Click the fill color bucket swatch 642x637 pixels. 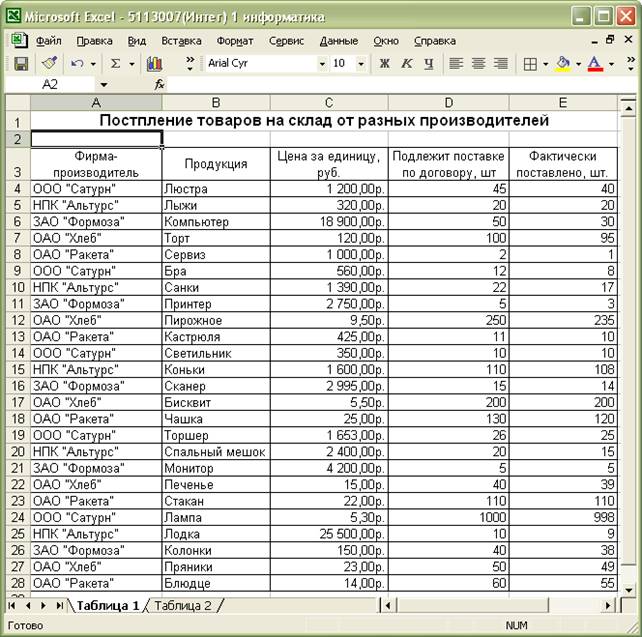click(x=563, y=63)
